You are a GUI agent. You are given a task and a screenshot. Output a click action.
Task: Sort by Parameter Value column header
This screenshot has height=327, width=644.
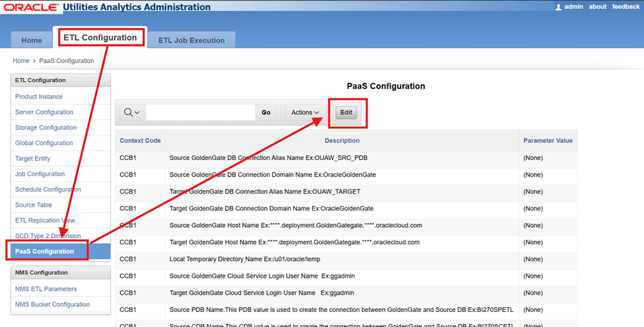coord(548,140)
